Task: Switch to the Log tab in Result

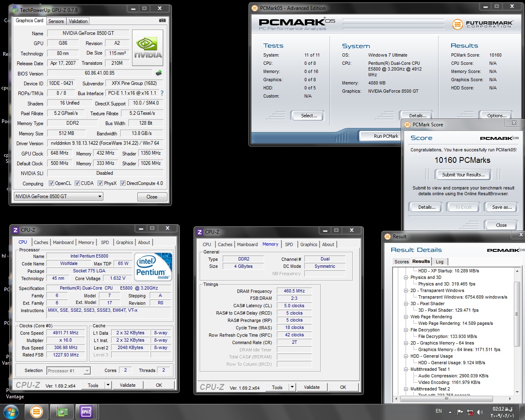Action: (440, 262)
